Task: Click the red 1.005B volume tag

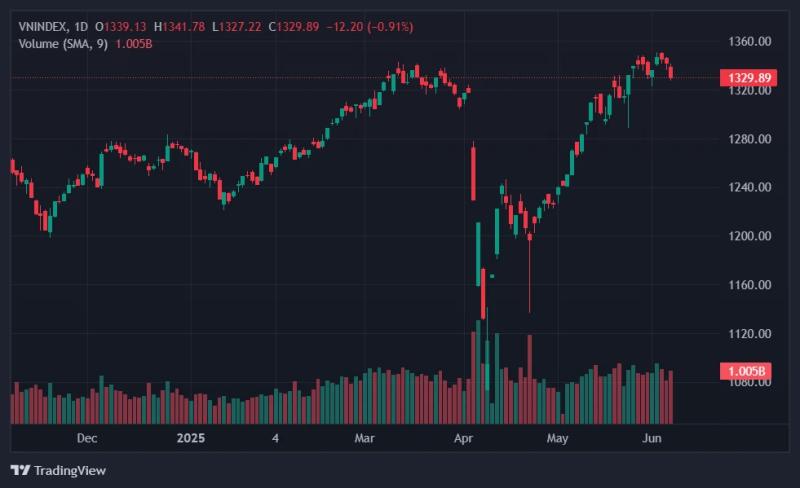Action: [x=745, y=371]
